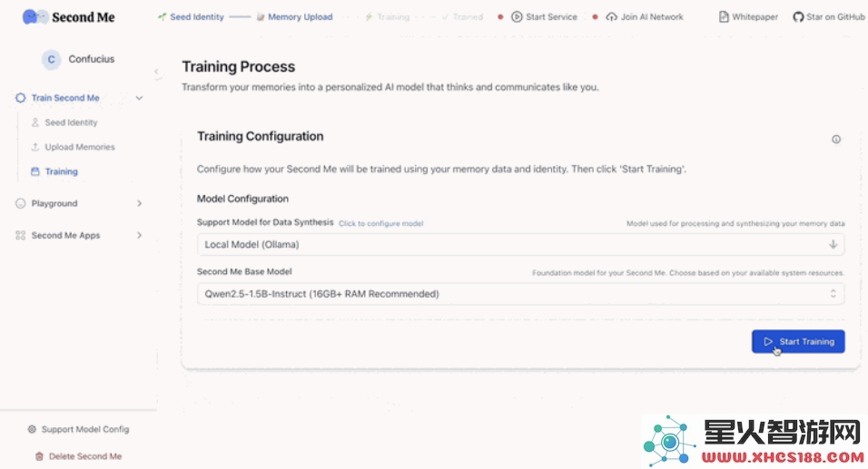Click the Training Configuration heading
Screen dimensions: 868x469
(x=261, y=136)
